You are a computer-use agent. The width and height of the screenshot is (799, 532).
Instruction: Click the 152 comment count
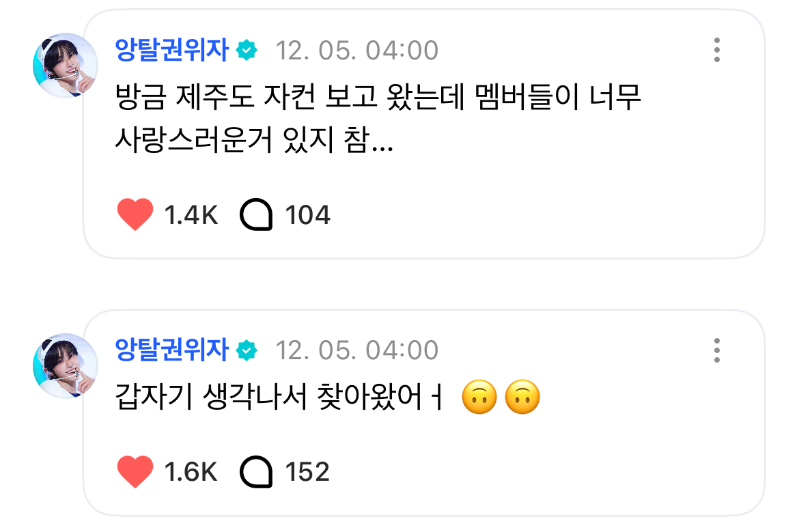tap(307, 472)
